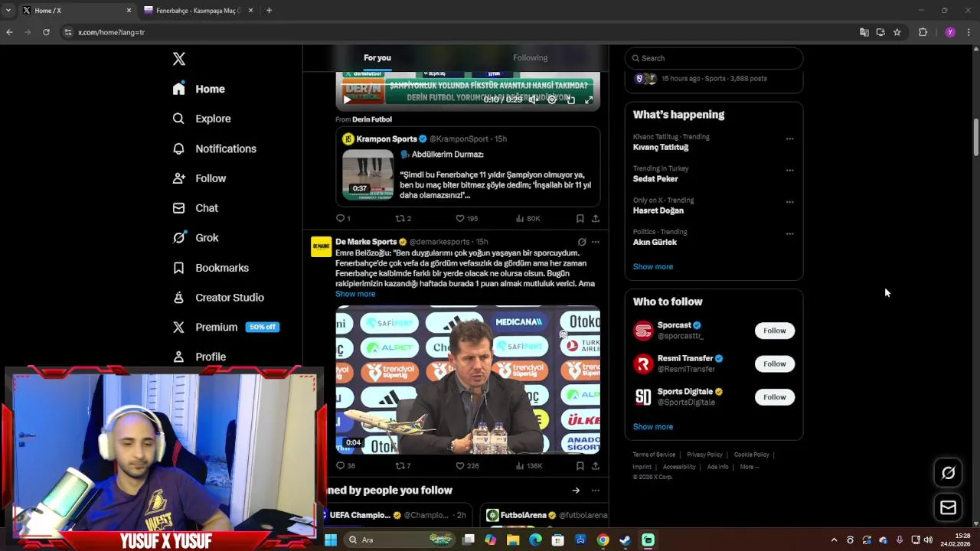Go to Profile in the sidebar
The width and height of the screenshot is (980, 551).
click(x=199, y=357)
